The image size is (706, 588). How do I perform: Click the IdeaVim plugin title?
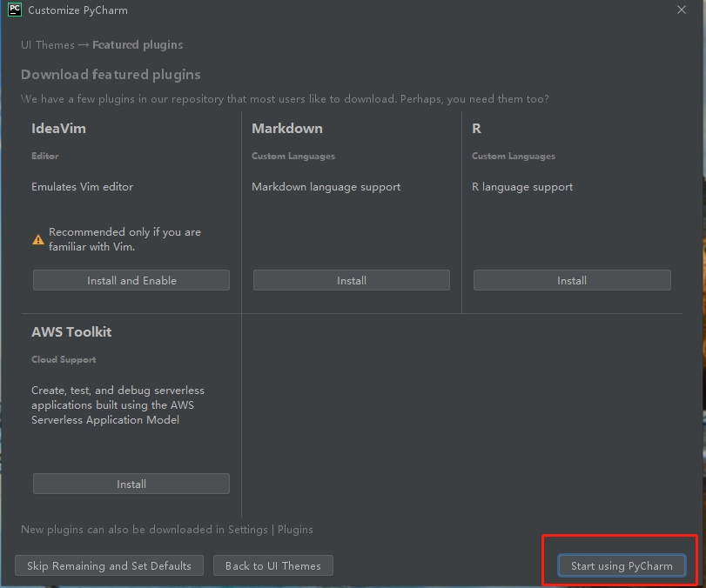[x=58, y=129]
